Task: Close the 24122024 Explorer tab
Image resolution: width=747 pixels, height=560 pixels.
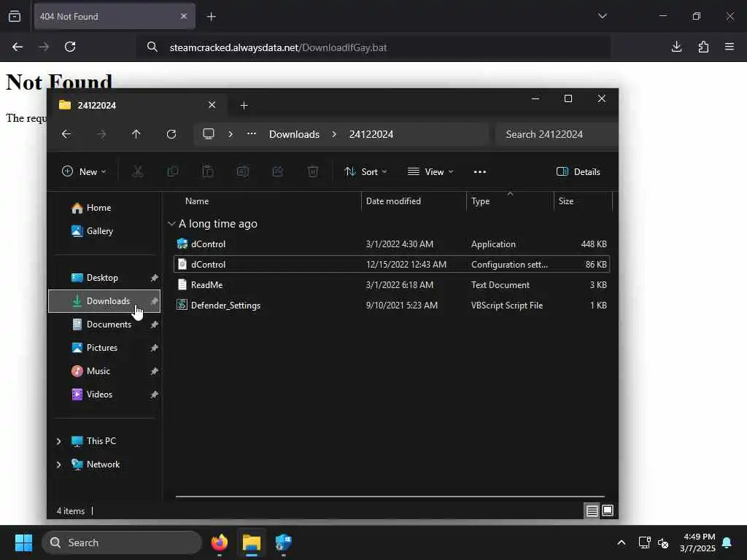Action: coord(212,105)
